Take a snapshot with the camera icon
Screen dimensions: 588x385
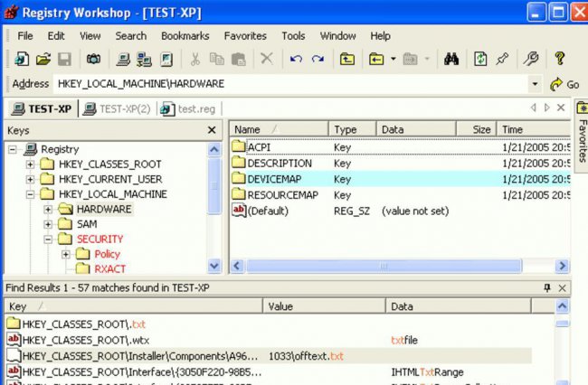(93, 59)
